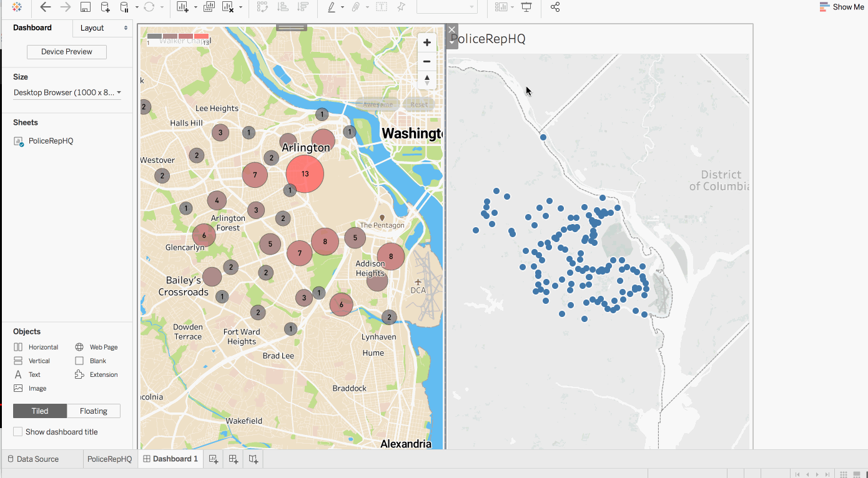Click the Fix Axes pin icon

coord(401,7)
